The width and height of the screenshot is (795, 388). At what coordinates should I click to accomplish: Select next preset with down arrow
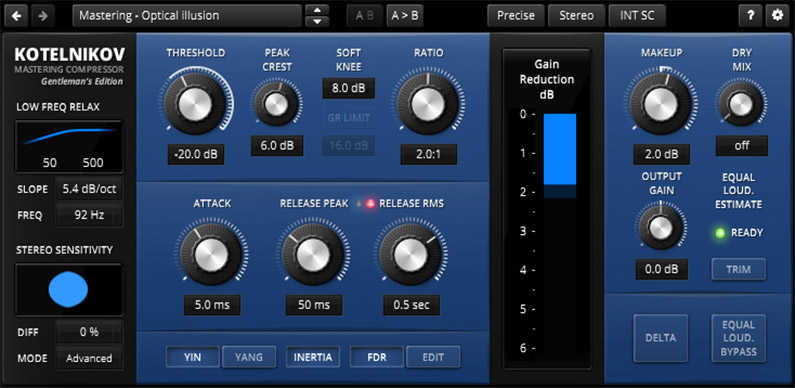(x=317, y=21)
